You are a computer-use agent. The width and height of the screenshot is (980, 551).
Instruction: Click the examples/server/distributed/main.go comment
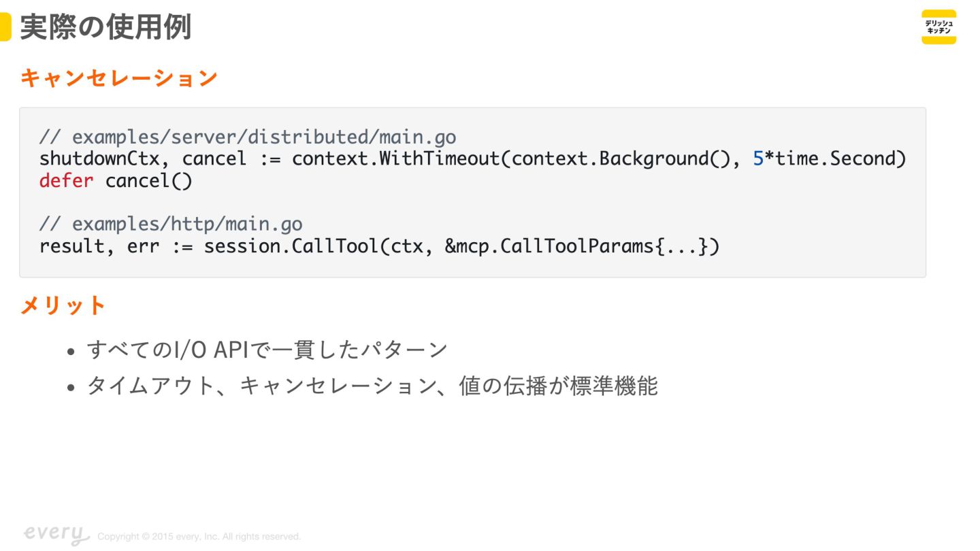(x=248, y=137)
